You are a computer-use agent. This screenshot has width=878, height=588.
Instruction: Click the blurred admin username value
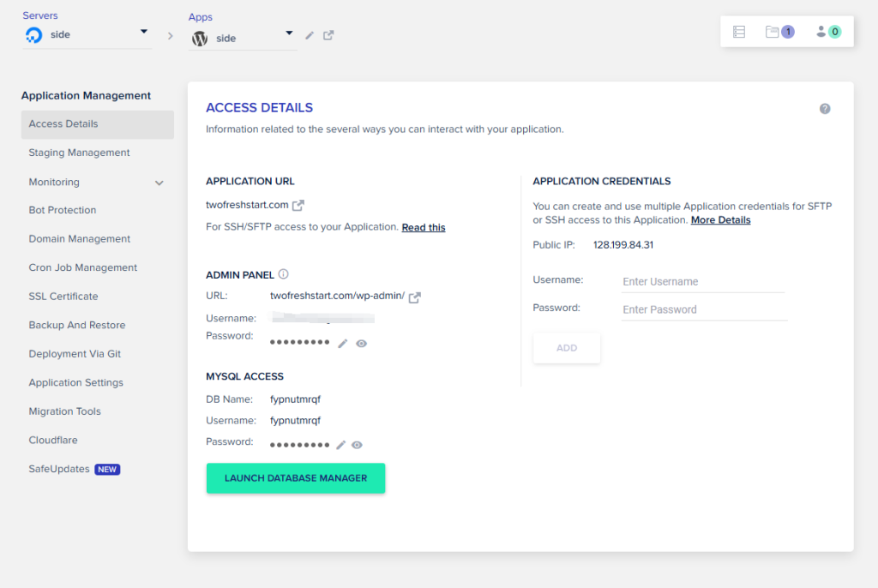coord(323,318)
